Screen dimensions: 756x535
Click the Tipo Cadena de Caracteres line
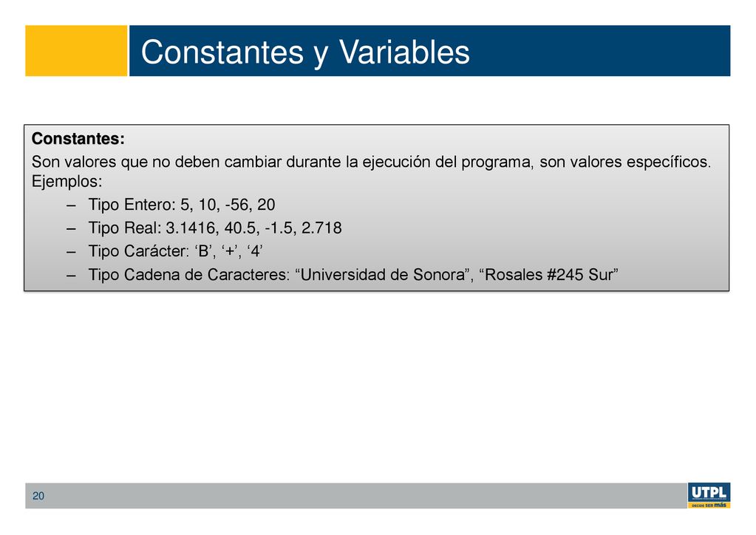(x=353, y=275)
